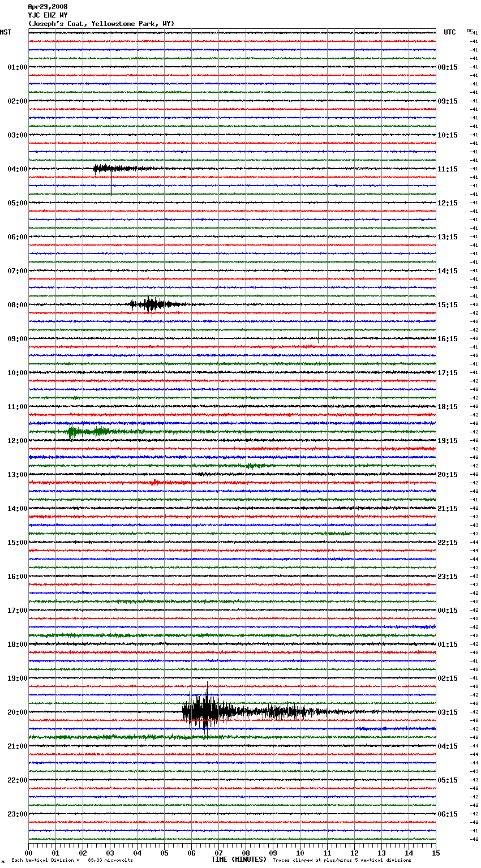Viewport: 481px width, 868px height.
Task: Click the "05" minute tick label
Action: pos(164,853)
